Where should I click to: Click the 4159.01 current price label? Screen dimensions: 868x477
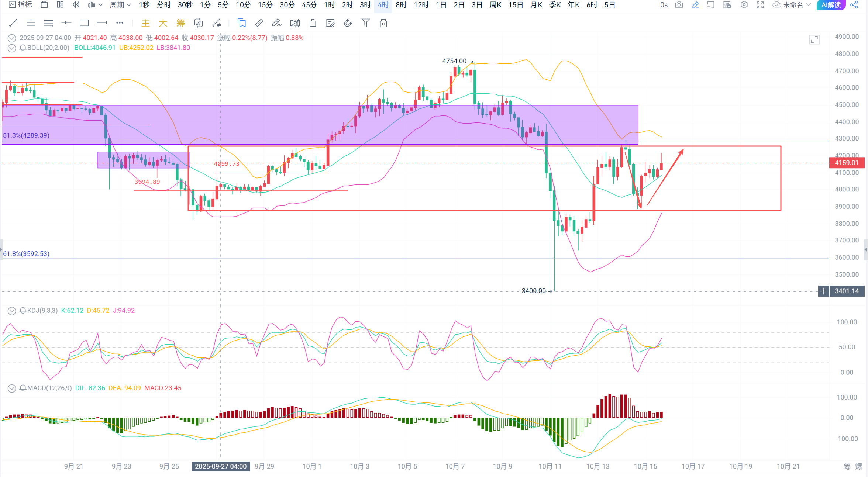[x=847, y=163]
